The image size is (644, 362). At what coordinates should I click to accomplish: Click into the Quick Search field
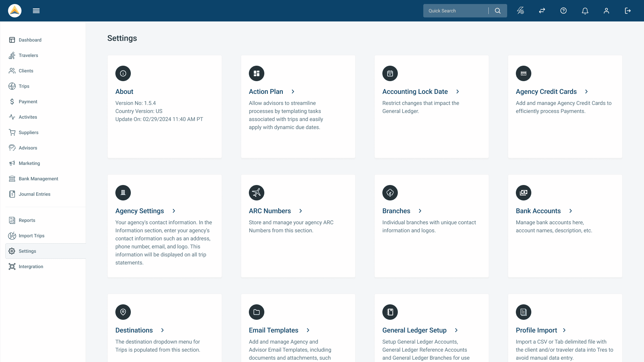click(456, 11)
